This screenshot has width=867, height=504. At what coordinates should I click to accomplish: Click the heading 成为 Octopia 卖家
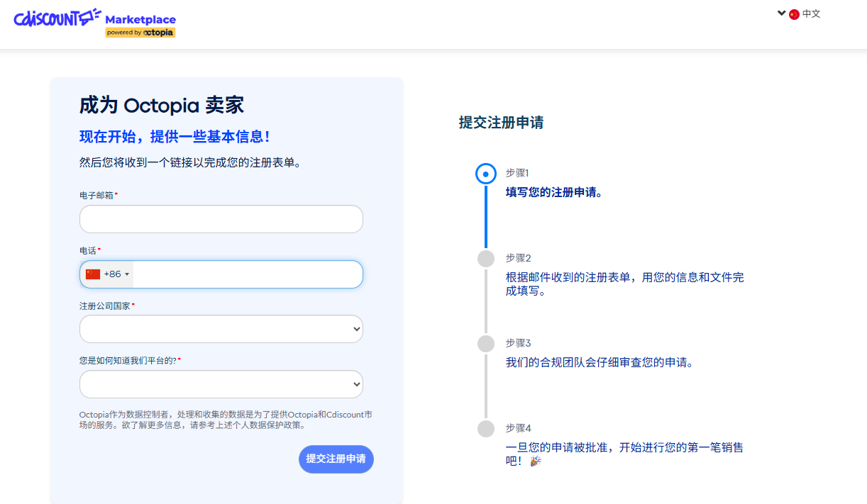tap(162, 106)
